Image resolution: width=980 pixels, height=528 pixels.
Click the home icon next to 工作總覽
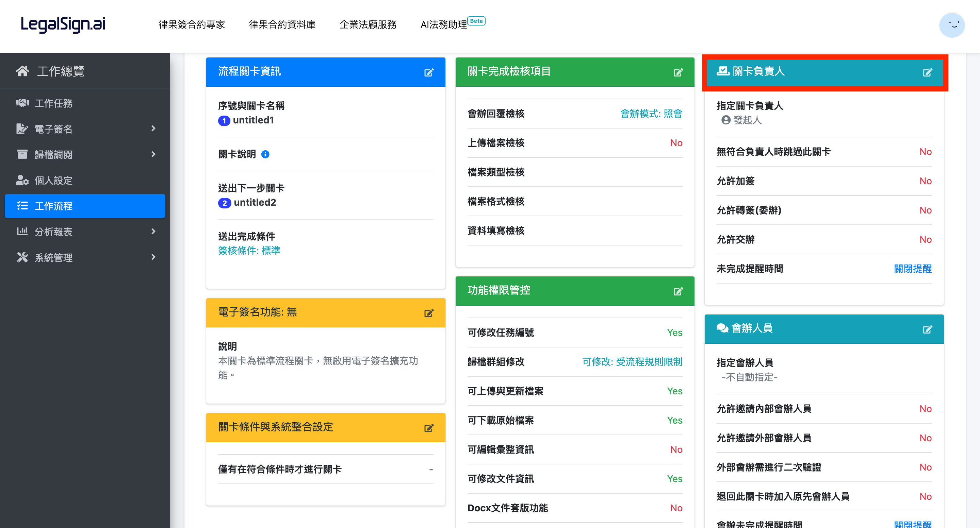[x=22, y=71]
